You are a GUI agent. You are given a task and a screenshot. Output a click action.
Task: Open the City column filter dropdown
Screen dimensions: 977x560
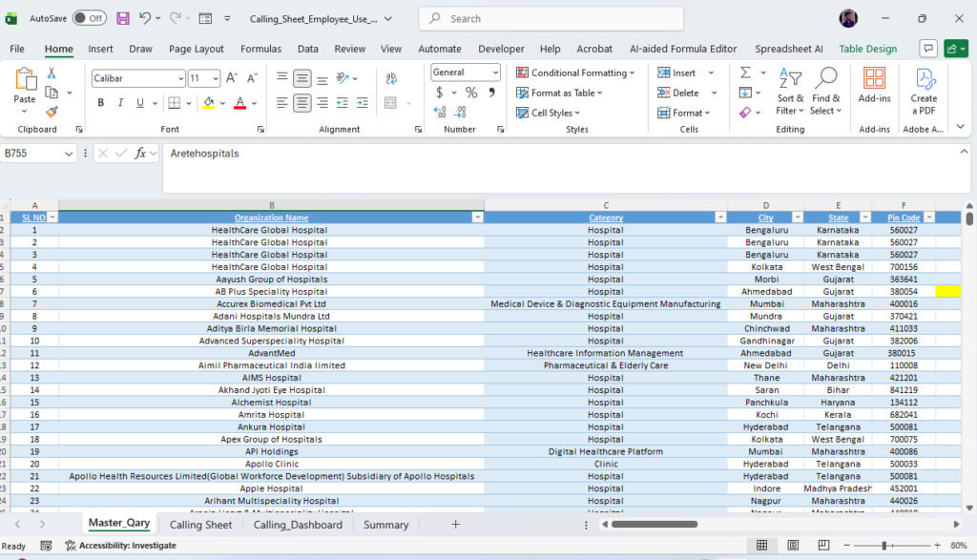point(797,218)
